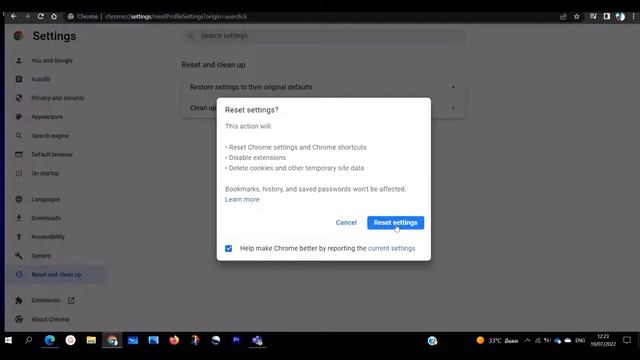Open the taskbar clock and date
640x360 pixels.
coord(603,340)
